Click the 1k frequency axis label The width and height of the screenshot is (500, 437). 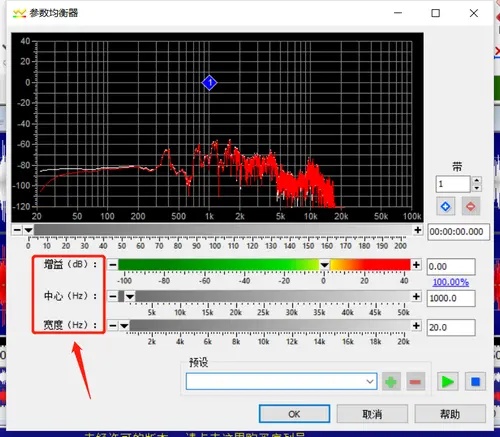pyautogui.click(x=209, y=216)
